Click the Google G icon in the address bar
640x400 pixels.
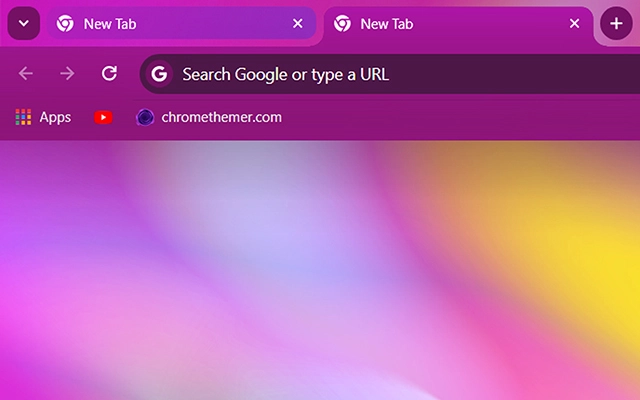[x=161, y=74]
